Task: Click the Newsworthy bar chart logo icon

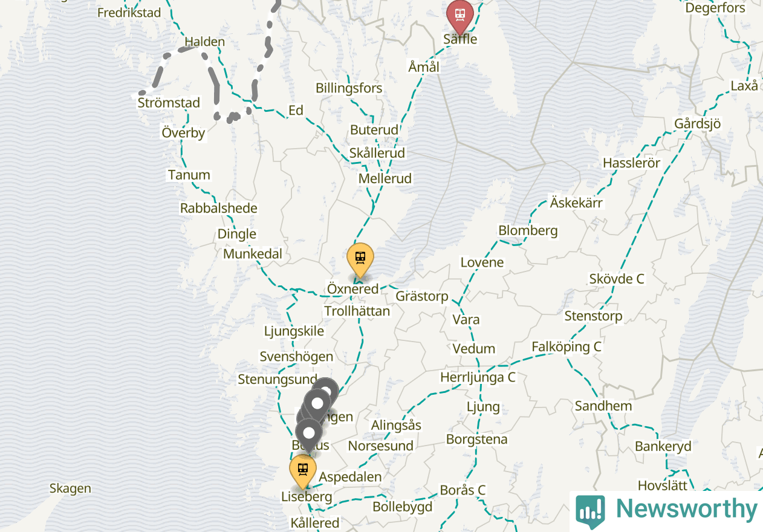Action: point(590,510)
